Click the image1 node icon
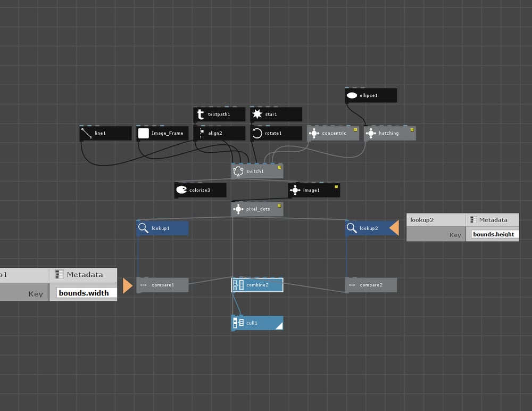 295,190
